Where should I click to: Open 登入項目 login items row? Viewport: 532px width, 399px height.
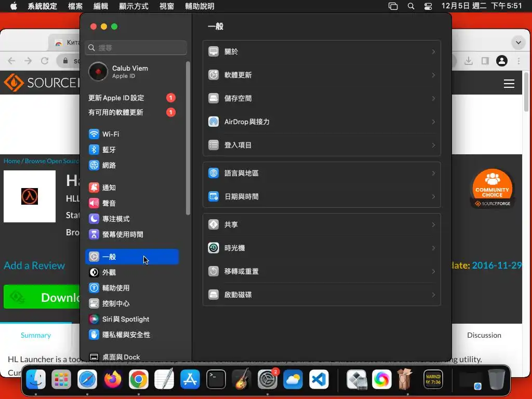pos(322,145)
